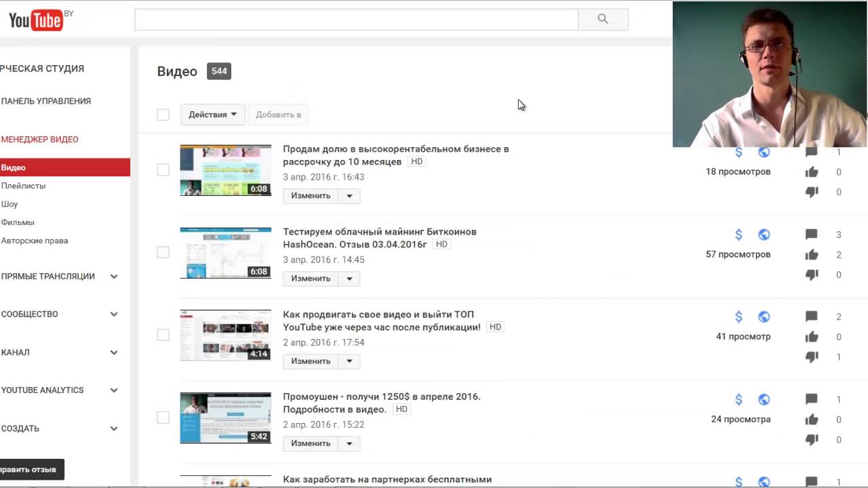Screen dimensions: 868x488
Task: Open Плейлисты in the sidebar
Action: point(24,186)
